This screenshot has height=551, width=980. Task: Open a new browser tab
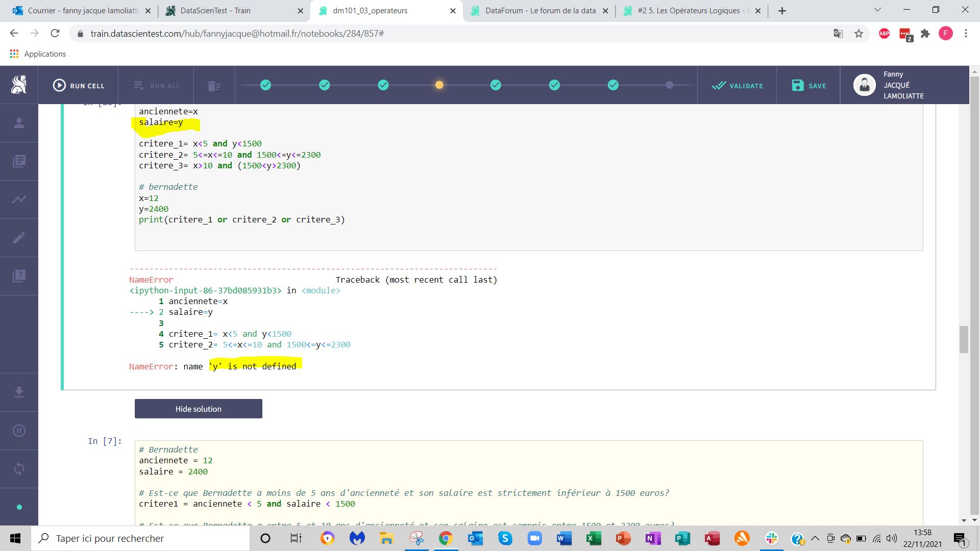coord(782,11)
